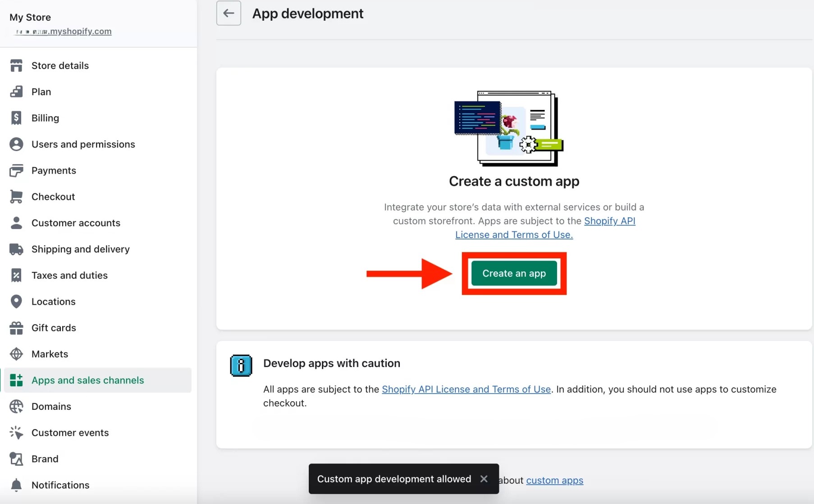Click the Notifications bell icon
The width and height of the screenshot is (814, 504).
16,485
